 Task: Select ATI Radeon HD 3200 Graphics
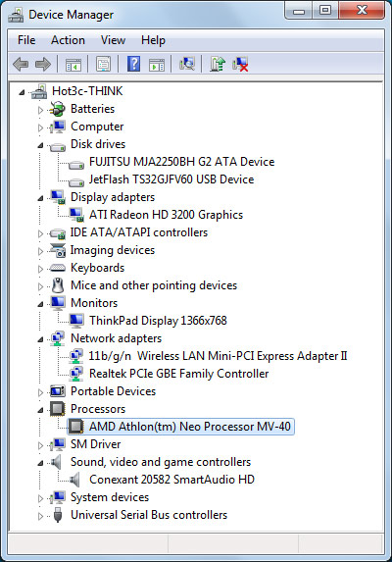tap(166, 215)
